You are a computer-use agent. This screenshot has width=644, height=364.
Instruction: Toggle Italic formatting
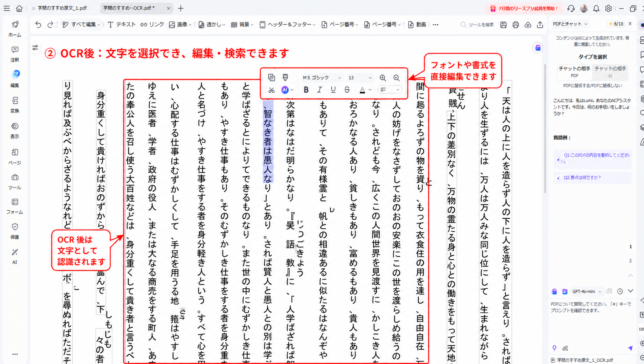(x=319, y=90)
